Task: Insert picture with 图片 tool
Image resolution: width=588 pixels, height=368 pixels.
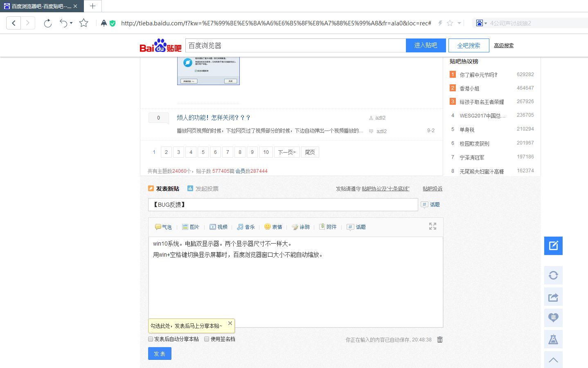Action: [x=191, y=227]
